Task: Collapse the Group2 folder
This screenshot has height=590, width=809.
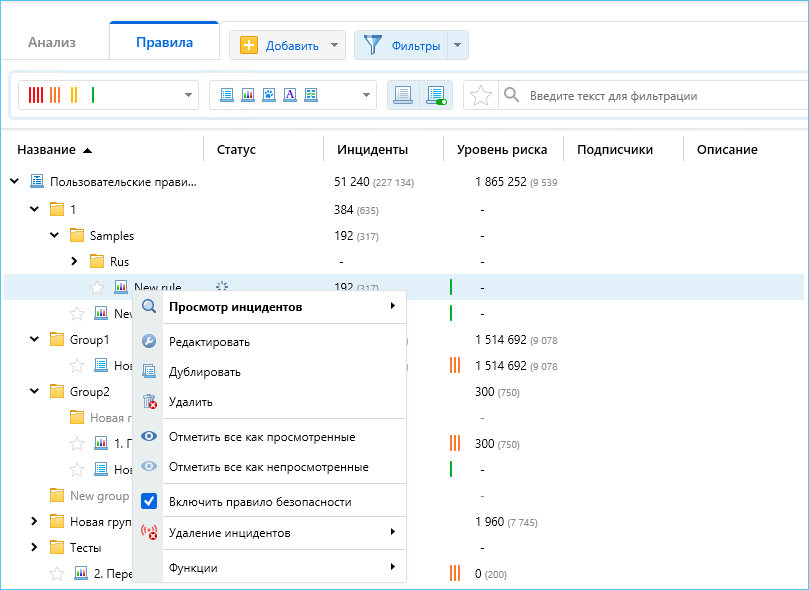Action: [35, 391]
